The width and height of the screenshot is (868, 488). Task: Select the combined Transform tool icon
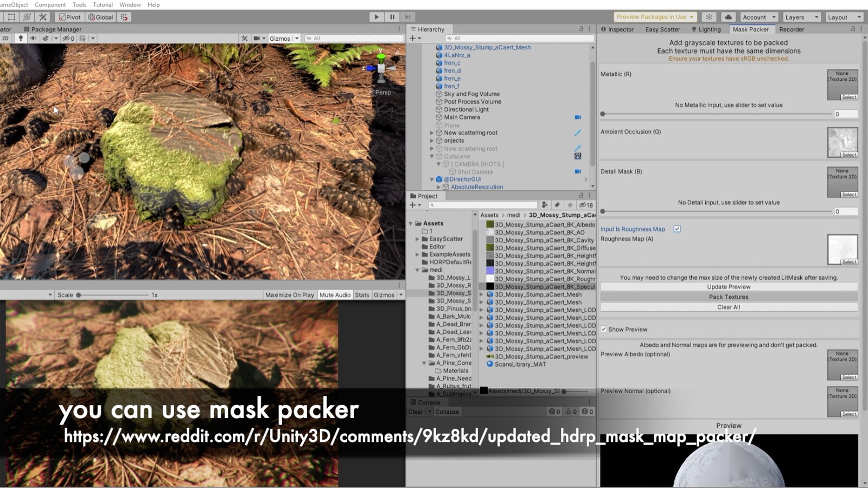tap(27, 17)
